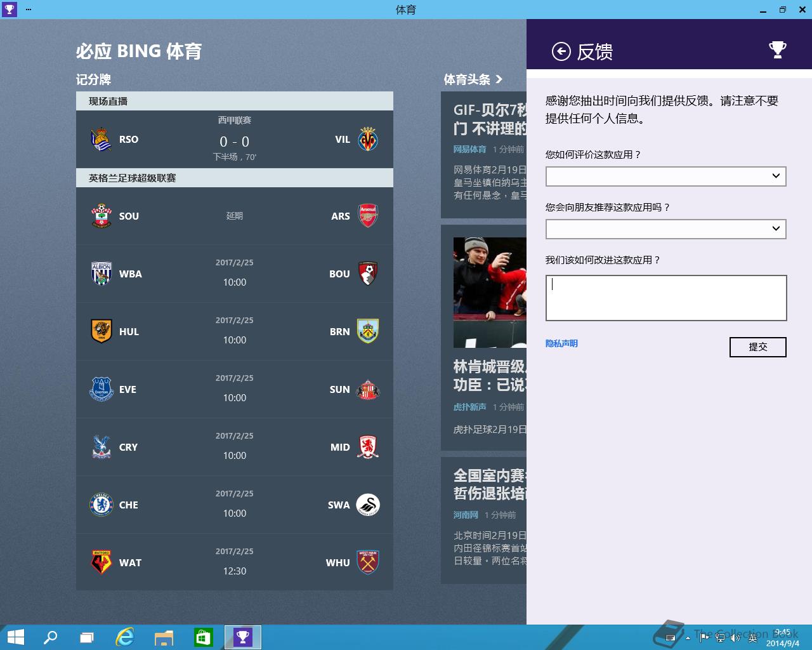Open the Windows Start button
Viewport: 812px width, 650px height.
(x=15, y=637)
